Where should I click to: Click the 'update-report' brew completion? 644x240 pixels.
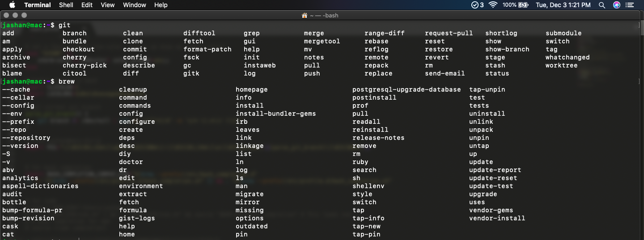[x=495, y=170]
